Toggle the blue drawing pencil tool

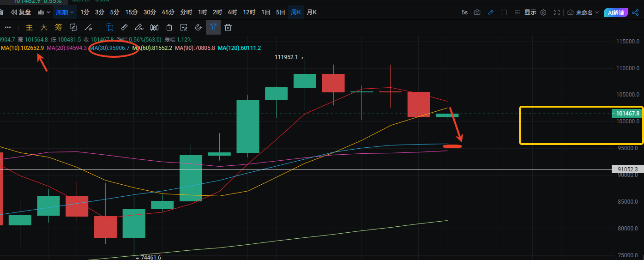click(x=491, y=12)
